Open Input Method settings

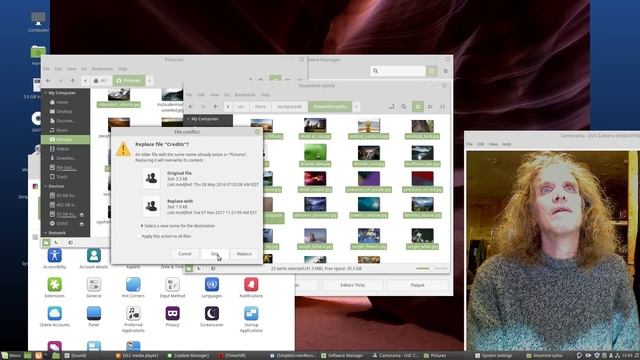[x=172, y=287]
